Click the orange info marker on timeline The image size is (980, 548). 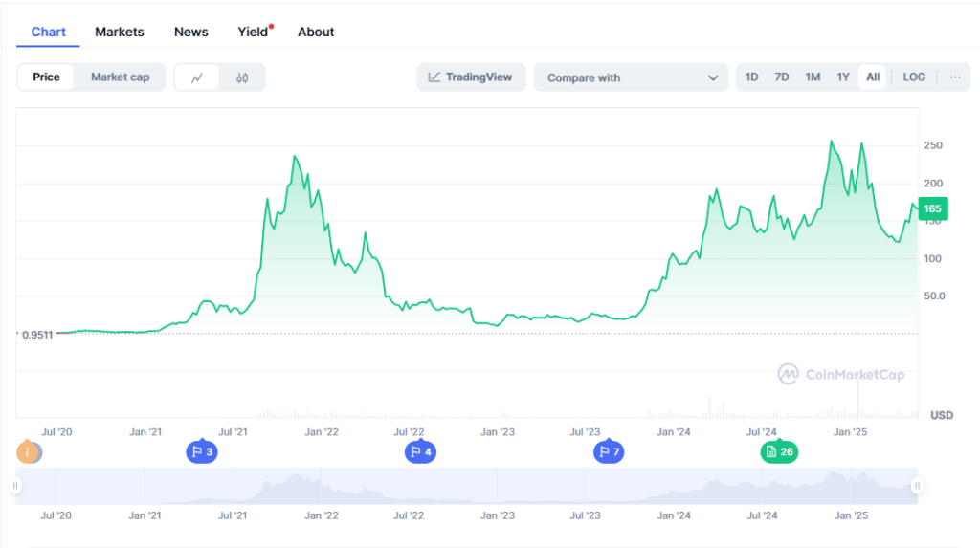click(28, 451)
